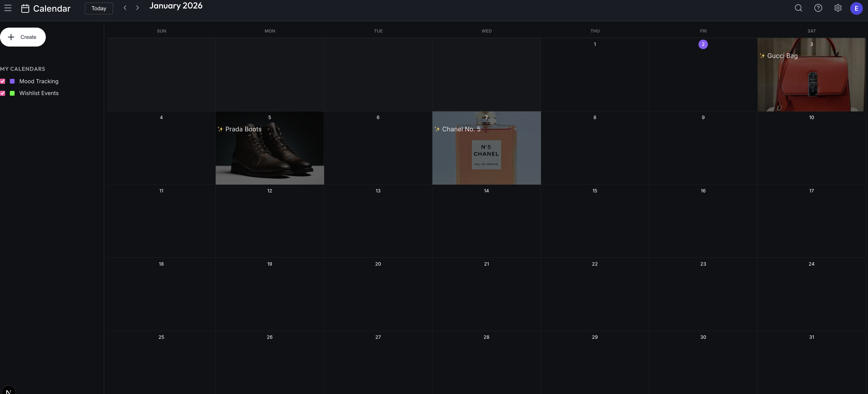868x394 pixels.
Task: Click the Calendar logo icon
Action: tap(25, 8)
